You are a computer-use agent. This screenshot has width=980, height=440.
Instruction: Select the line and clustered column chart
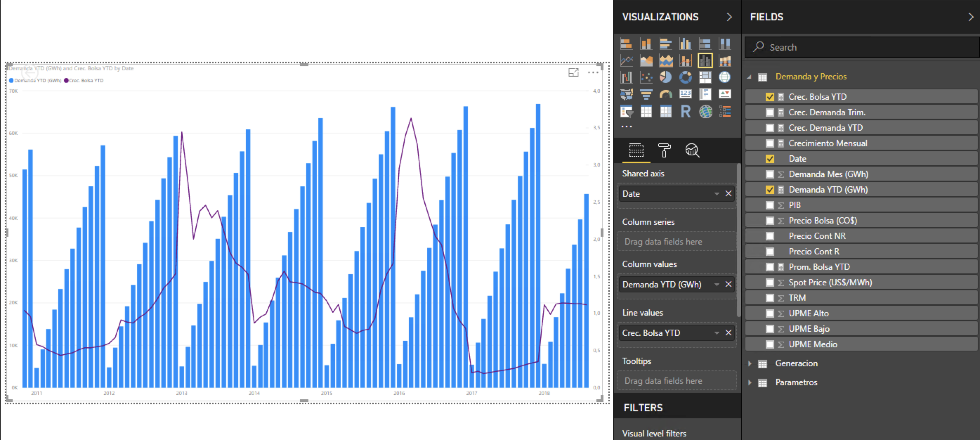click(x=705, y=60)
